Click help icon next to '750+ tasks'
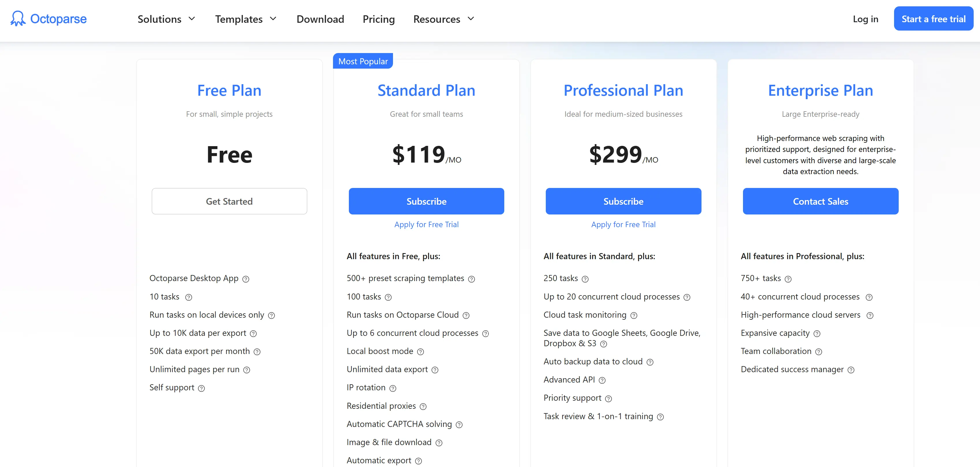 click(x=789, y=279)
